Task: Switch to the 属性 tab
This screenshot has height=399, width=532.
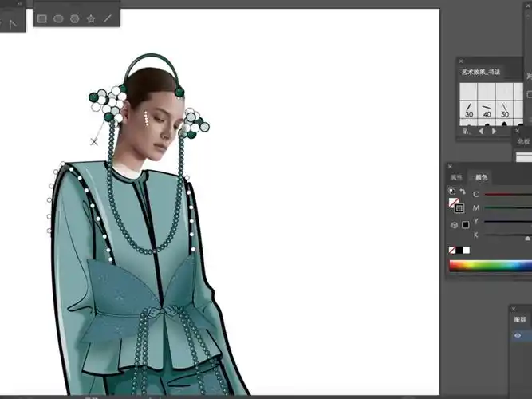Action: [456, 177]
